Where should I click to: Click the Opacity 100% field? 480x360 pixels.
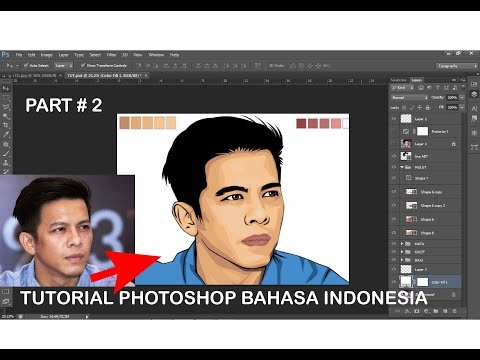[x=452, y=98]
